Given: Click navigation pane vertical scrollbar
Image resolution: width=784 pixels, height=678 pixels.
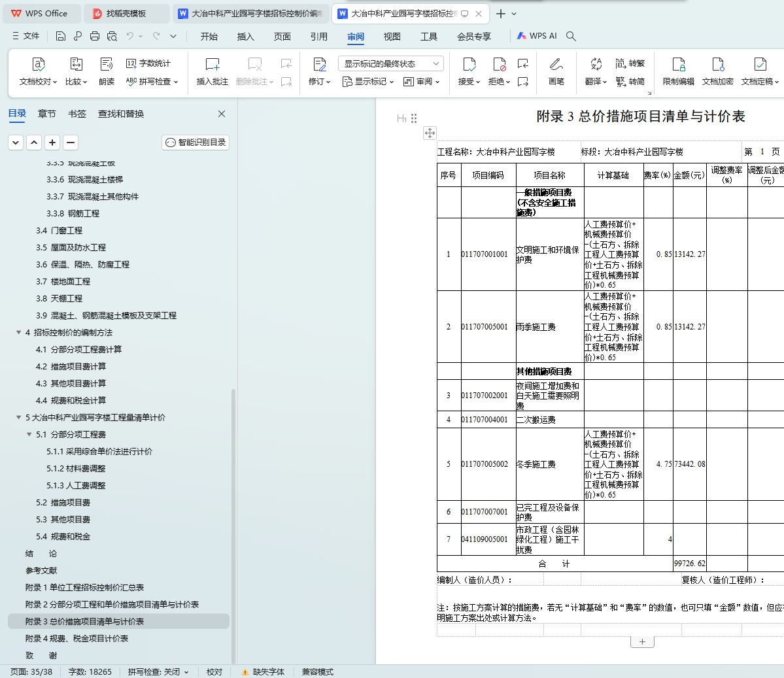Looking at the screenshot, I should point(233,525).
